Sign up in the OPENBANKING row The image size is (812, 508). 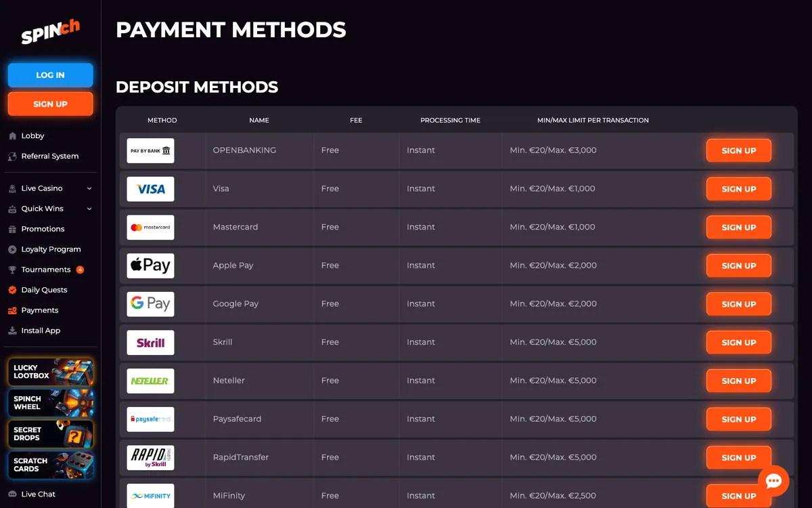pos(739,150)
